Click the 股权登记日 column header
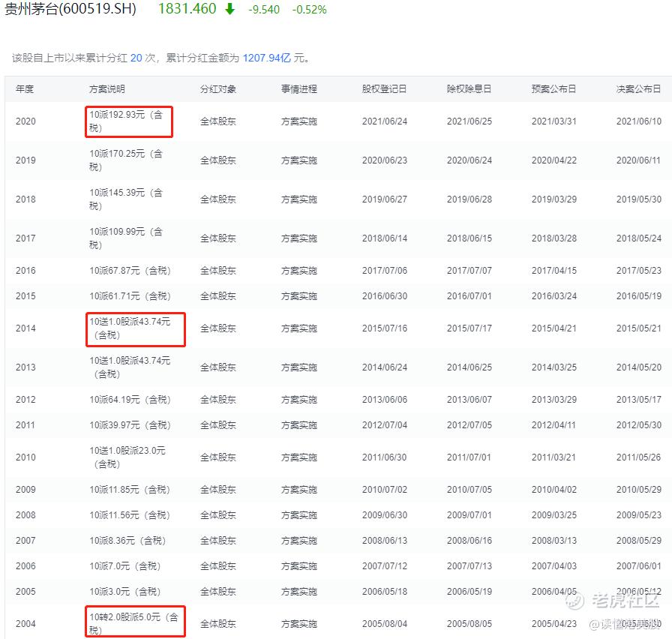Image resolution: width=672 pixels, height=639 pixels. (384, 89)
